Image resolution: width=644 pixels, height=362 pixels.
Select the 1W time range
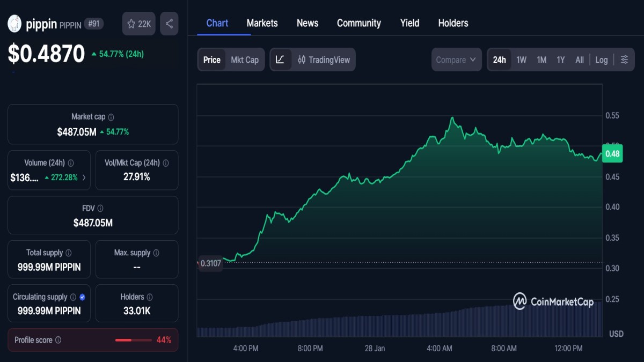[521, 60]
